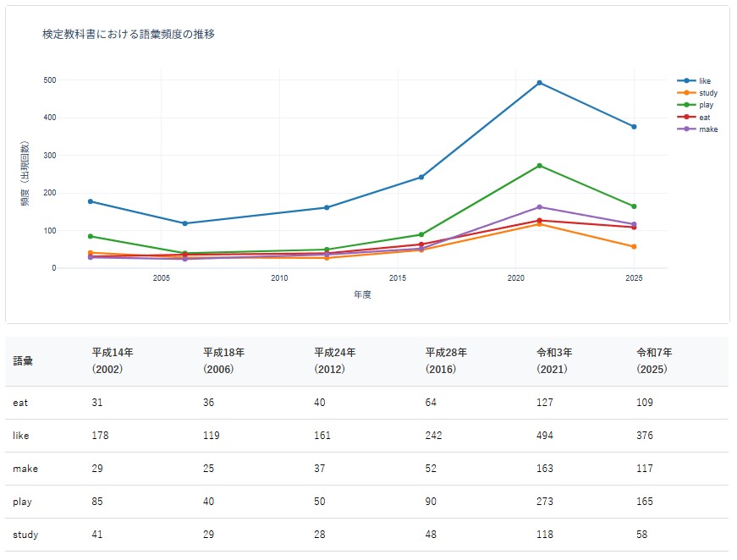Select the purple 'make' data point at 2021
The height and width of the screenshot is (560, 737).
[x=539, y=207]
